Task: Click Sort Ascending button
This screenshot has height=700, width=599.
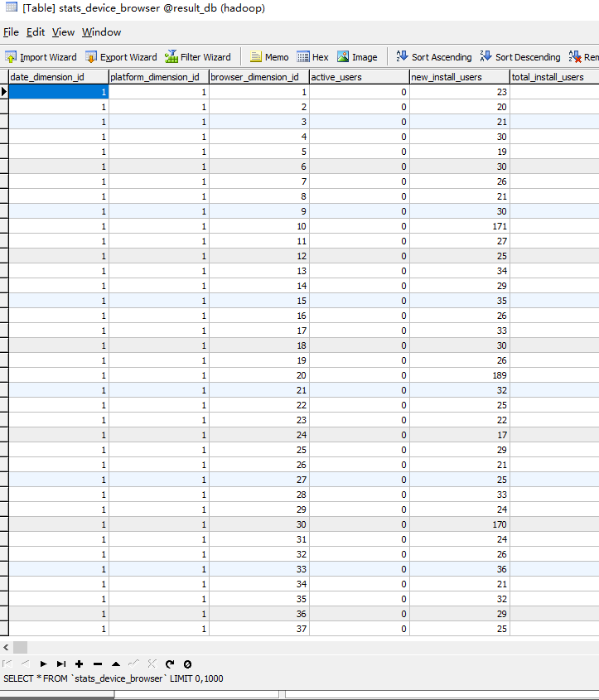Action: pos(434,57)
